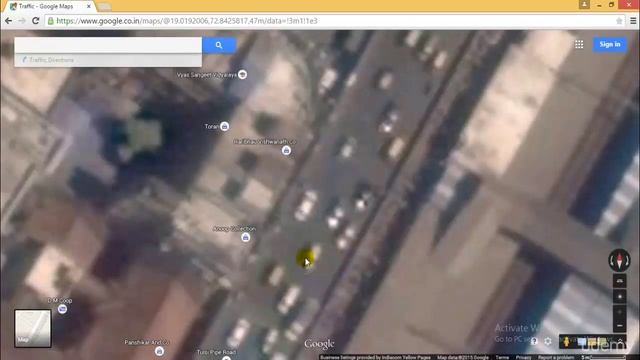This screenshot has height=360, width=640.
Task: Rotate the view counterclockwise using the left compass arrow
Action: tap(612, 260)
